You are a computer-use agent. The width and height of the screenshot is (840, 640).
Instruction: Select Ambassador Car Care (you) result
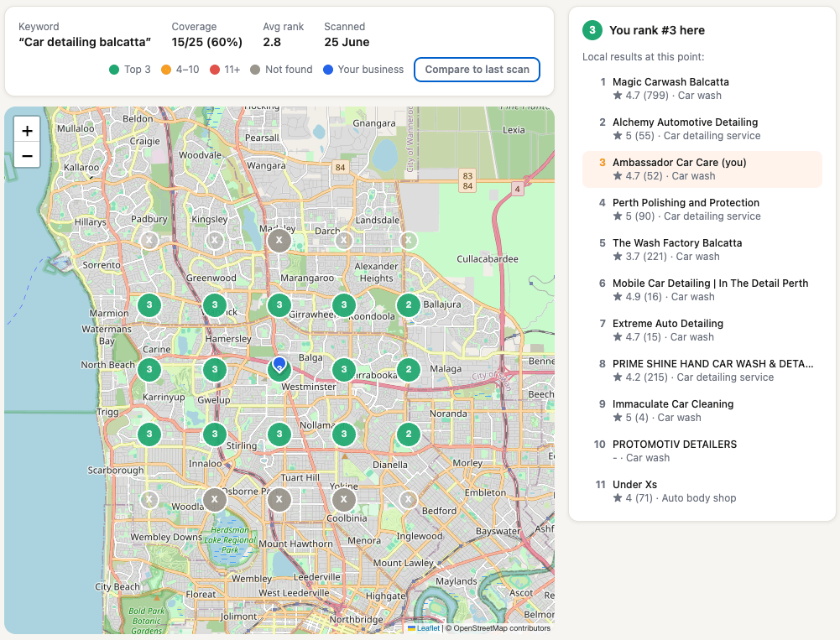tap(702, 169)
